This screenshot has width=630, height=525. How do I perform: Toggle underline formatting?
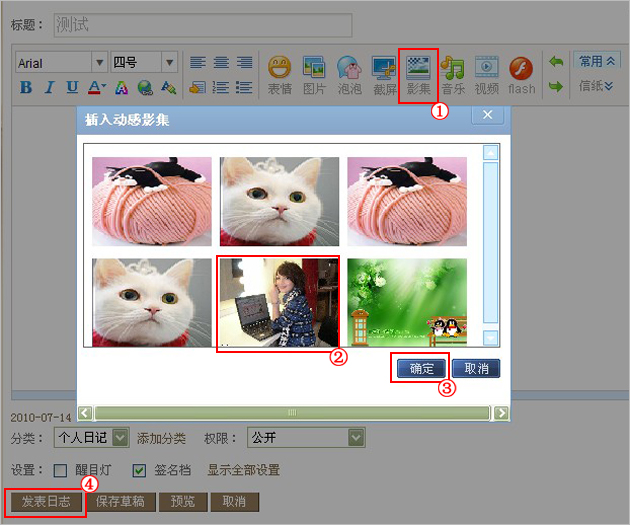click(x=72, y=87)
